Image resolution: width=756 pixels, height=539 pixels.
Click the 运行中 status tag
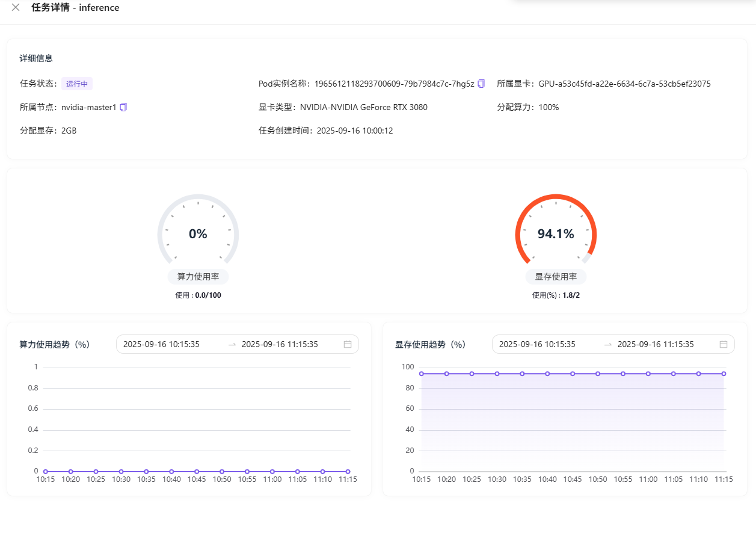[x=77, y=84]
